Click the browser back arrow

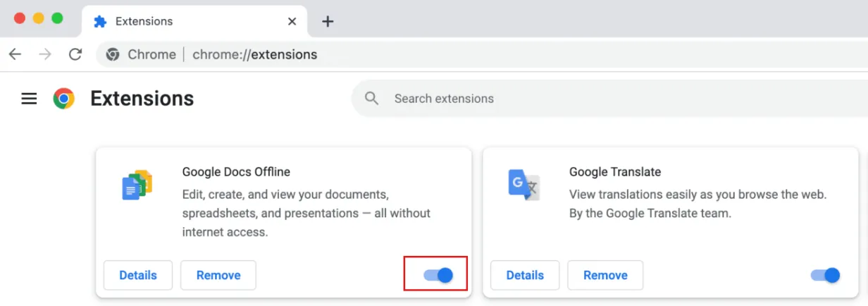tap(15, 54)
